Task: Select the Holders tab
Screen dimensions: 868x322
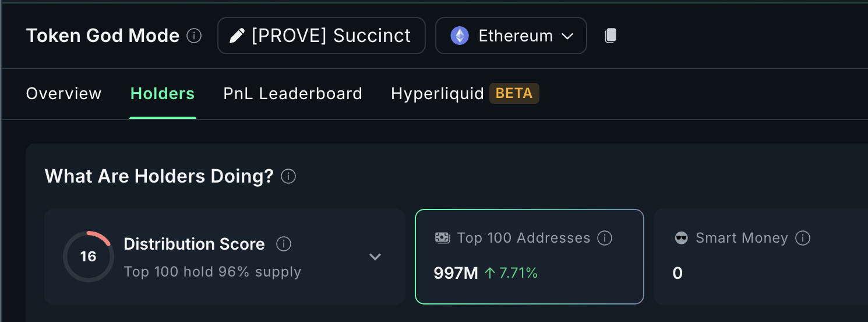Action: [x=163, y=93]
